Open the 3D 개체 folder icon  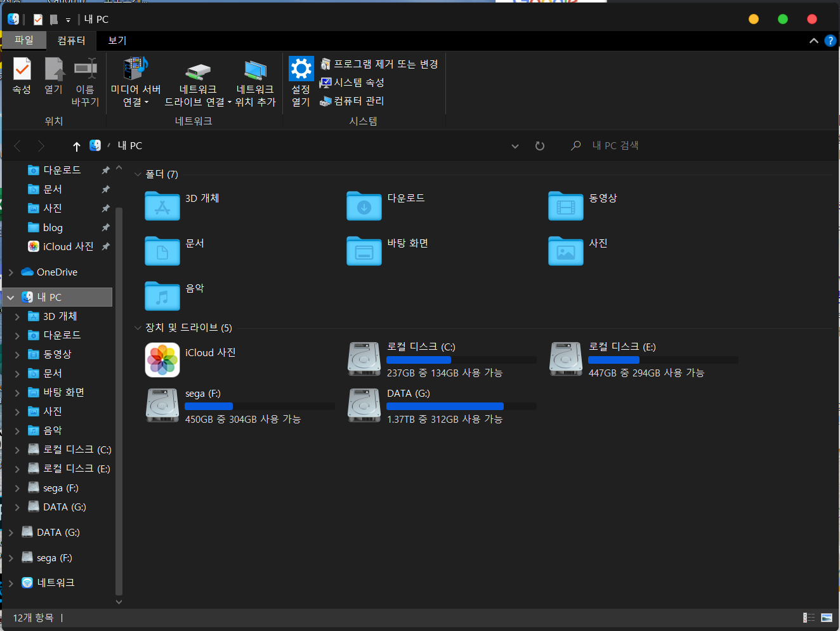pyautogui.click(x=162, y=206)
